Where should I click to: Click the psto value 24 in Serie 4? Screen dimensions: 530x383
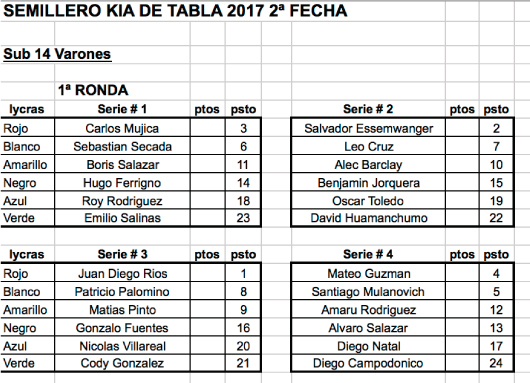[496, 363]
